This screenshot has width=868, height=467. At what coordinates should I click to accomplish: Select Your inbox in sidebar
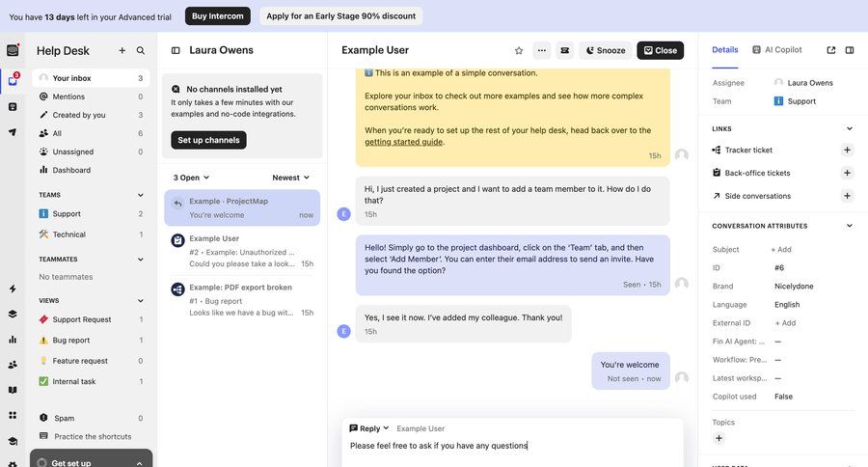tap(91, 78)
